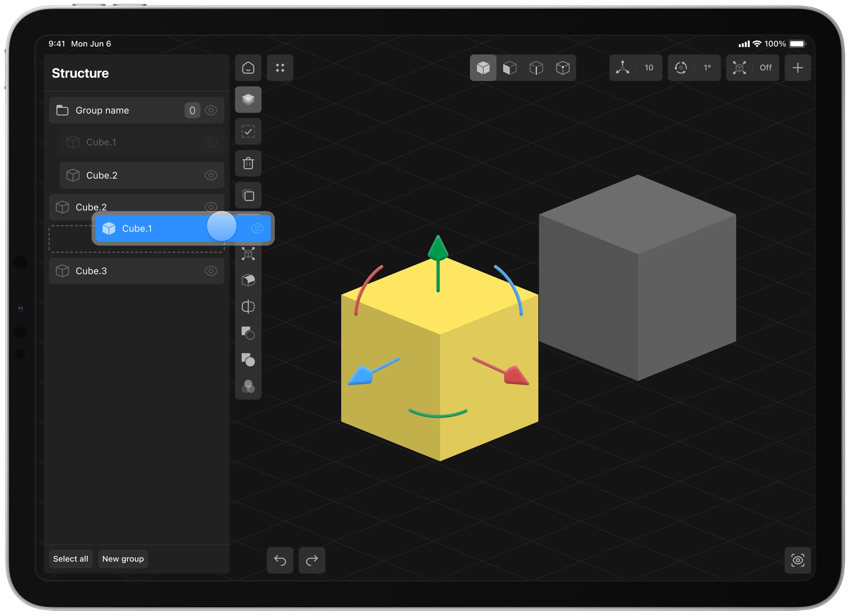Toggle the layers structure panel button

pos(248,100)
